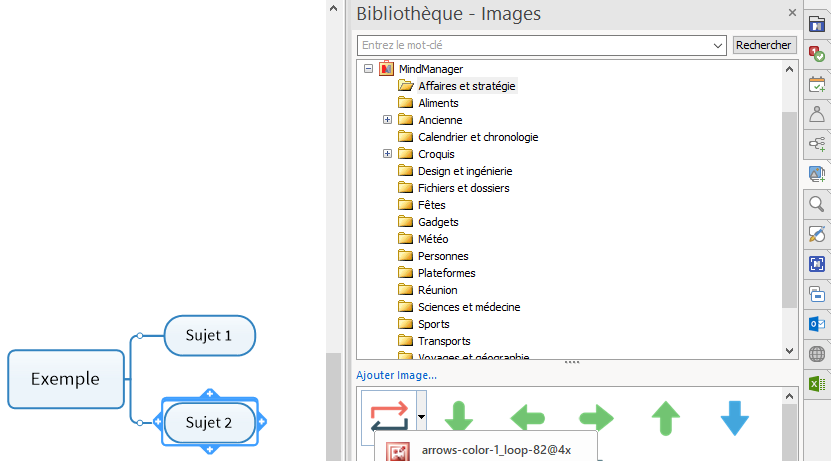Select the green up arrow image
This screenshot has width=831, height=461.
666,418
